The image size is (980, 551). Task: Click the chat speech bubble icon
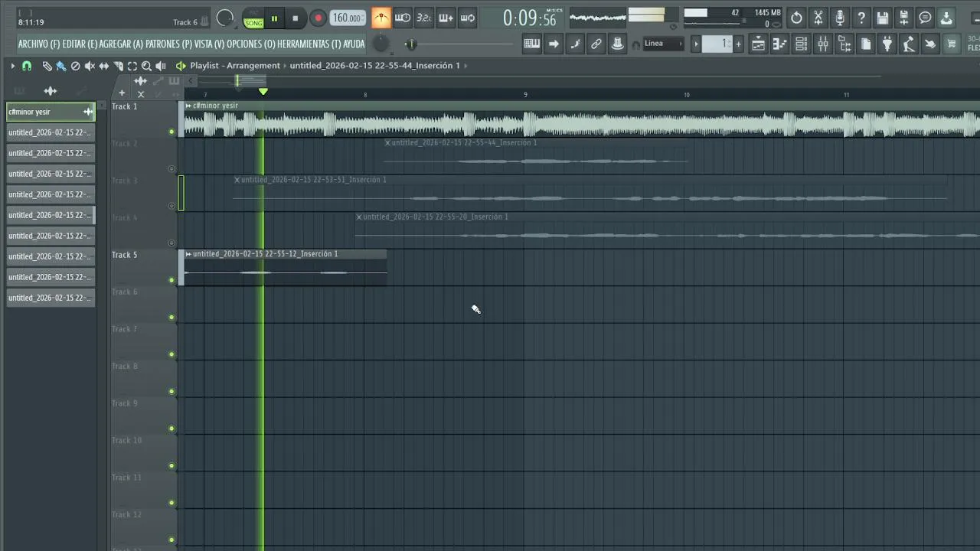click(x=925, y=18)
